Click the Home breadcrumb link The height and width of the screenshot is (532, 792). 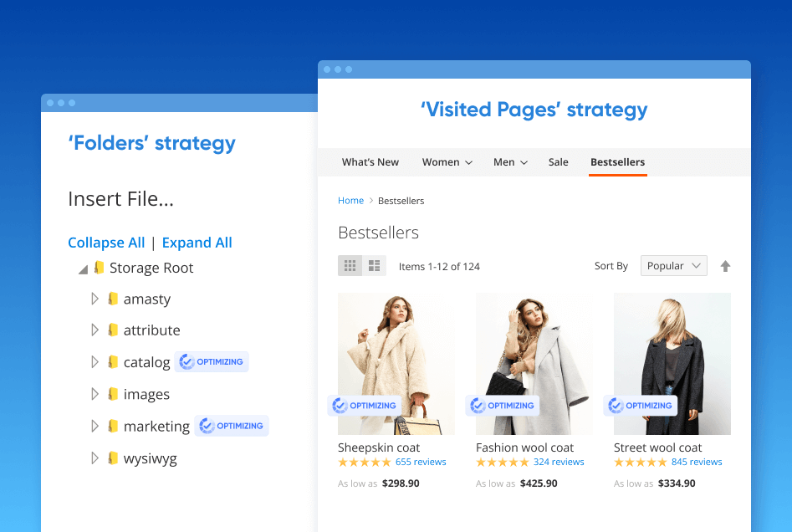coord(350,201)
